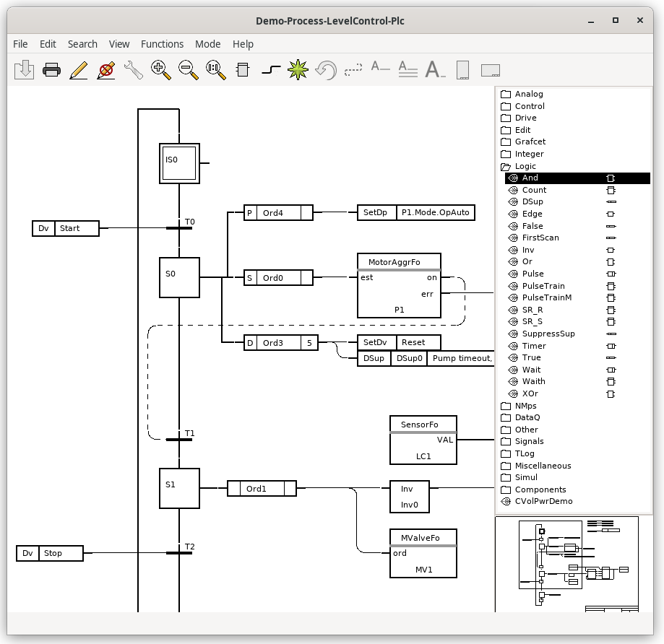Zoom out with the minus magnifier
The height and width of the screenshot is (644, 664).
tap(189, 70)
